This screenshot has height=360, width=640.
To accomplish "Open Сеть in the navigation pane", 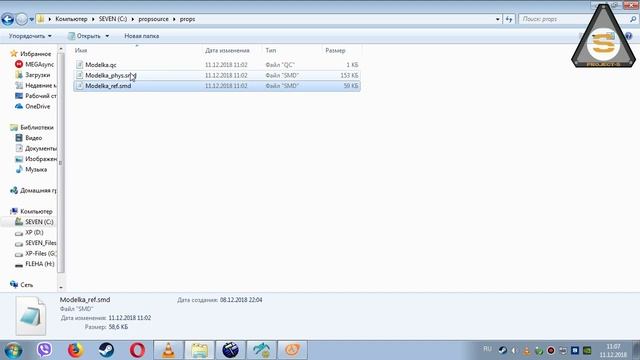I will 26,285.
